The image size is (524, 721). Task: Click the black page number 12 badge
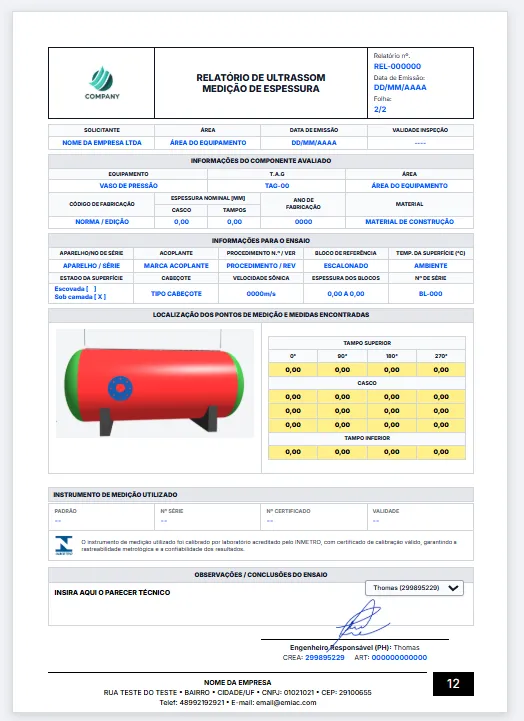[x=453, y=684]
